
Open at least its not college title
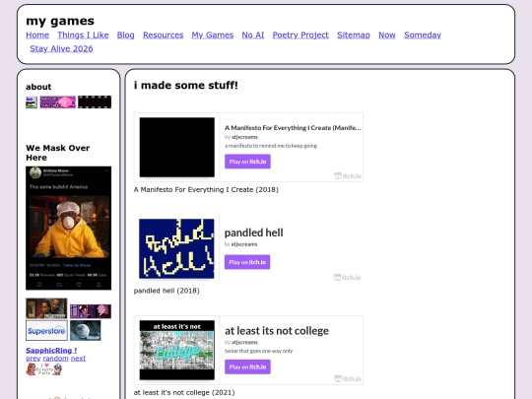click(x=277, y=331)
